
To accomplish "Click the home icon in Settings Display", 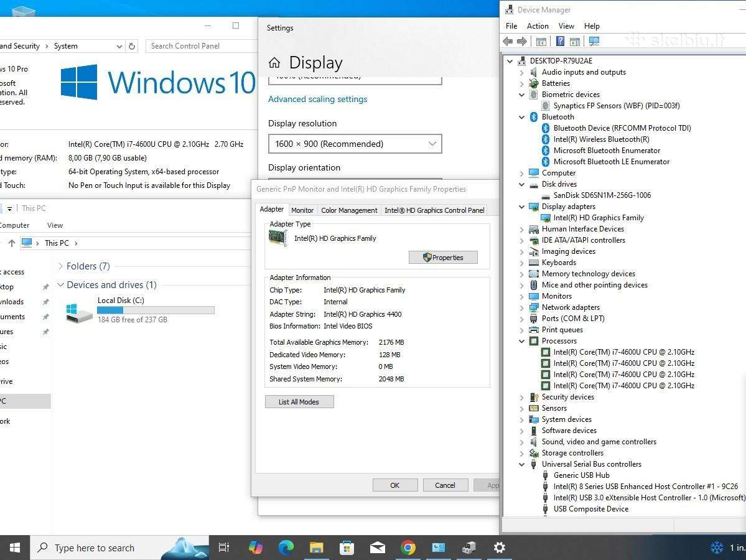I will [274, 63].
